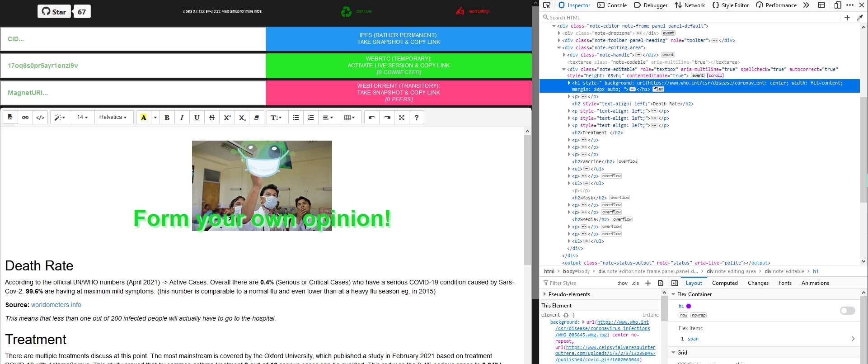Image resolution: width=868 pixels, height=364 pixels.
Task: Click the WebTorrent Take Snapshot button
Action: (x=399, y=93)
